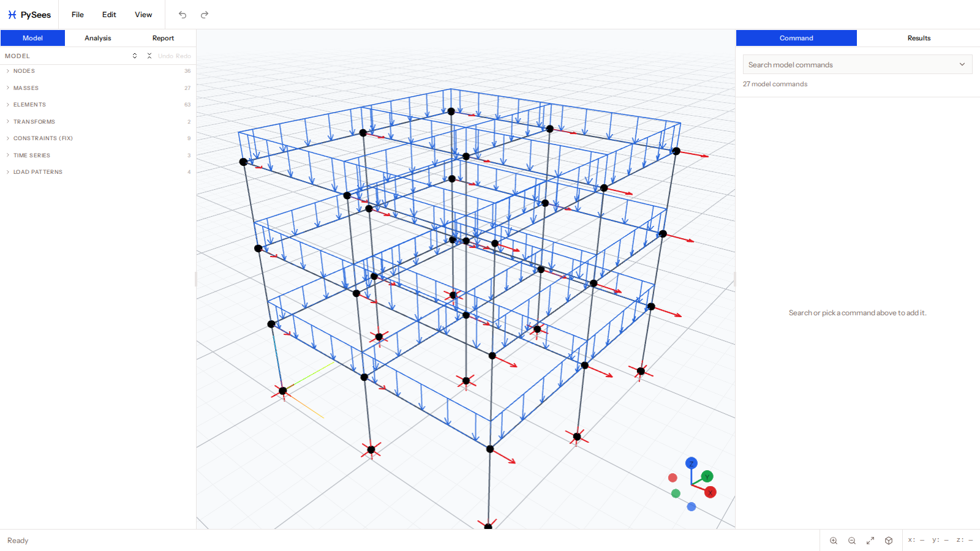Click the redo arrow in the top toolbar
The height and width of the screenshot is (551, 980).
tap(205, 15)
